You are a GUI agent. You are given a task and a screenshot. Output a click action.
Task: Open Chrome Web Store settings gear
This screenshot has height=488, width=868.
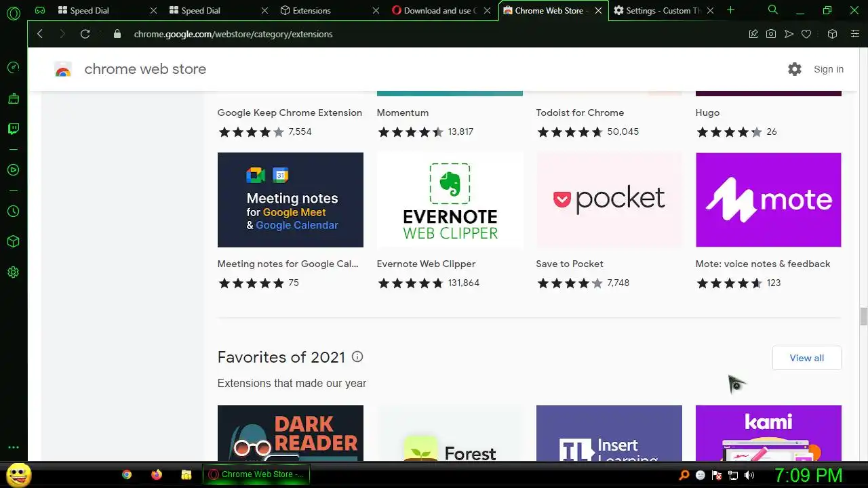pos(795,69)
